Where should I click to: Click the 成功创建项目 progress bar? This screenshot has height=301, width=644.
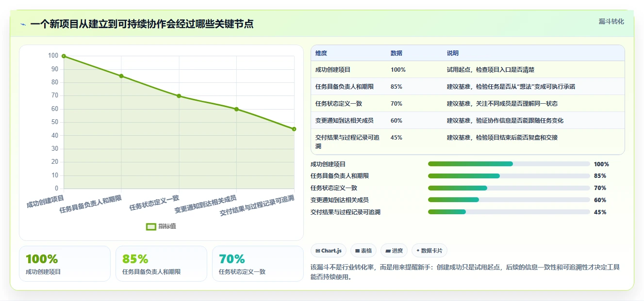(509, 164)
